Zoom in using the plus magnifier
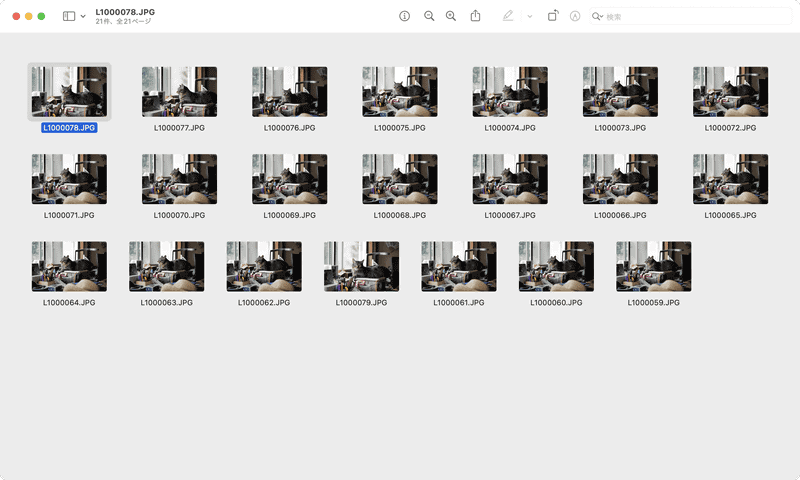This screenshot has height=480, width=800. tap(451, 16)
